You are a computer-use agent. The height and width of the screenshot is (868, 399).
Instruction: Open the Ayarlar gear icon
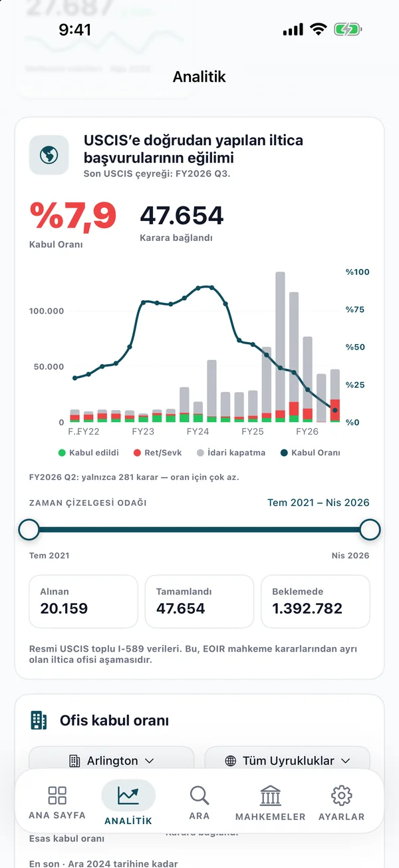point(341,795)
